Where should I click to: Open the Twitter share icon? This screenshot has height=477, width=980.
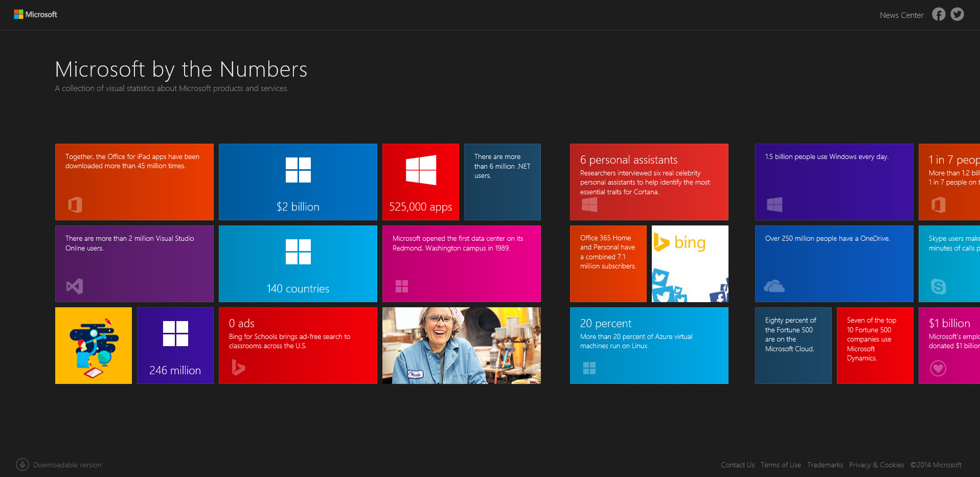pos(957,14)
